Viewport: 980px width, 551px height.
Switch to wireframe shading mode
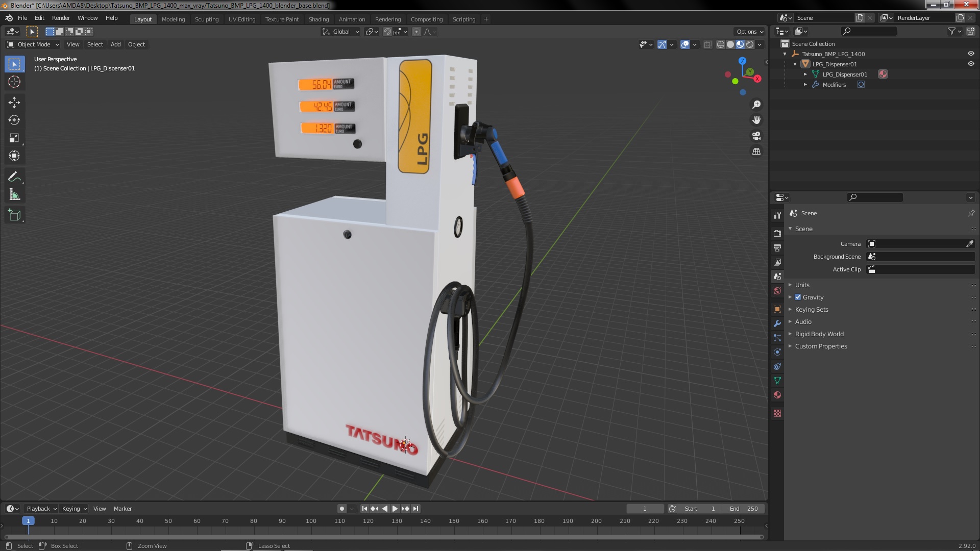click(x=721, y=44)
